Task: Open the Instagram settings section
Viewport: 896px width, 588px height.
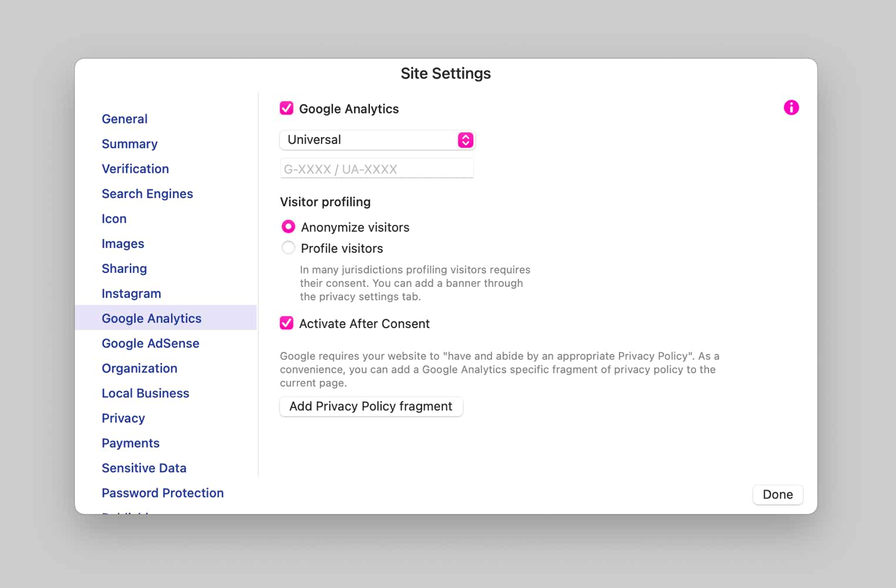Action: click(x=131, y=293)
